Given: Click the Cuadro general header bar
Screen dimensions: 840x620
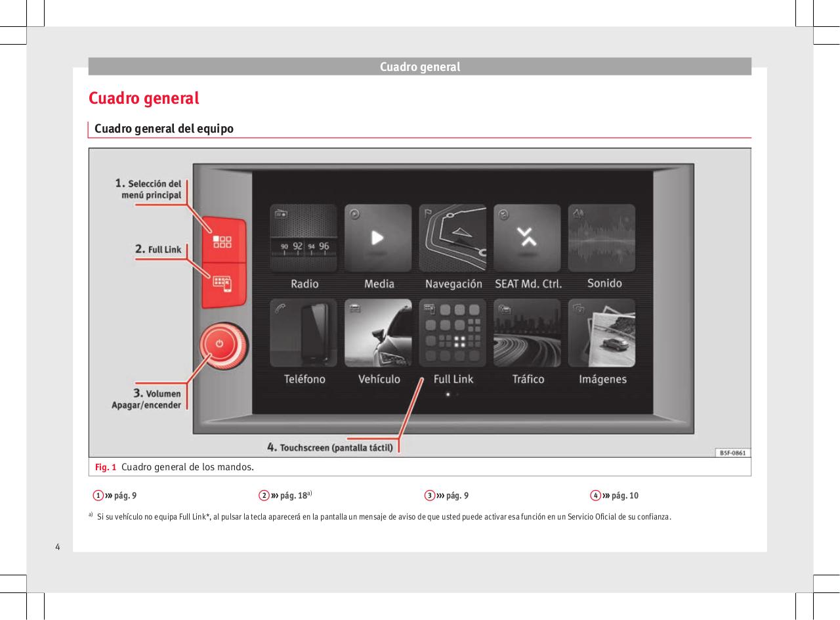Looking at the screenshot, I should 420,66.
